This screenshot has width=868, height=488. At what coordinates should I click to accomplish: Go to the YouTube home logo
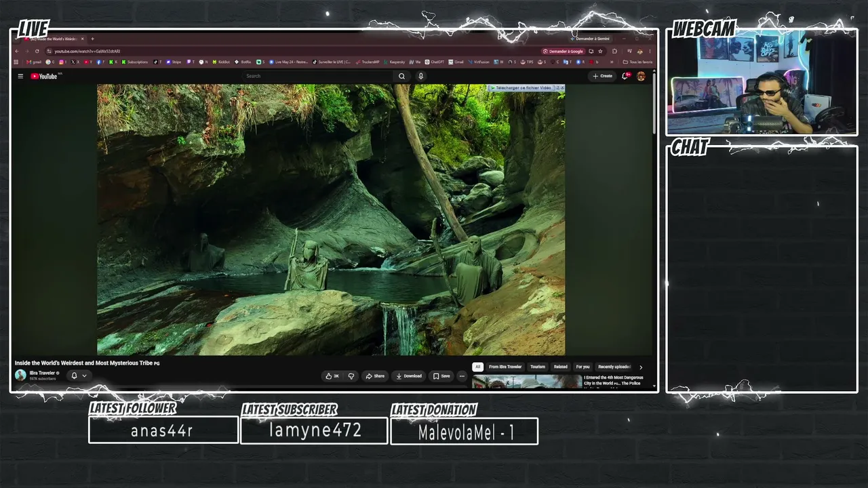tap(44, 76)
